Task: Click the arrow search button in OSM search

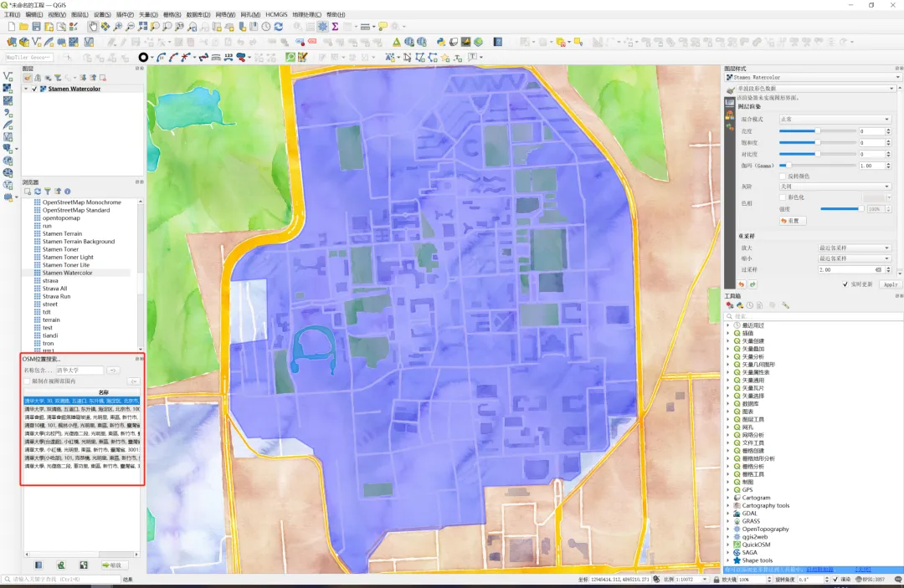Action: tap(113, 371)
